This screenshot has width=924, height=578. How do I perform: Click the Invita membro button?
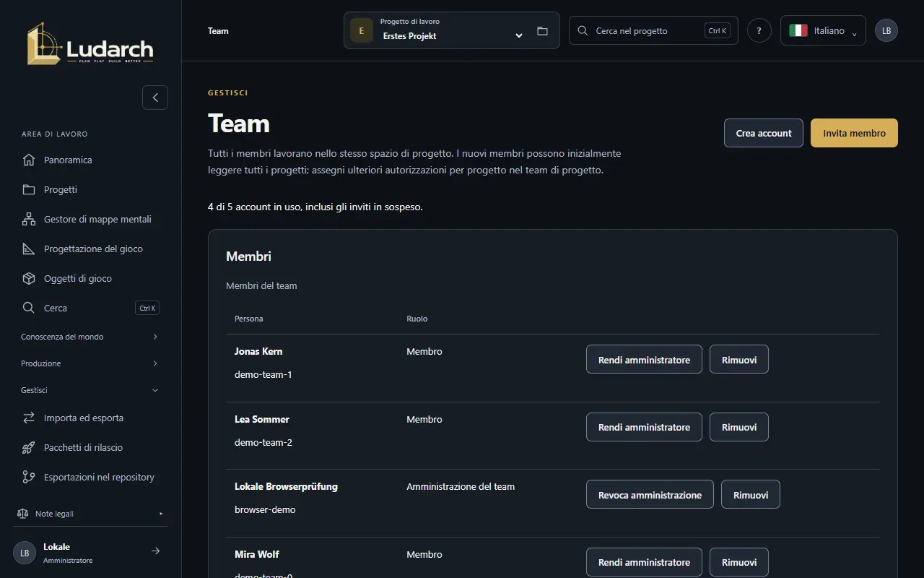tap(854, 133)
